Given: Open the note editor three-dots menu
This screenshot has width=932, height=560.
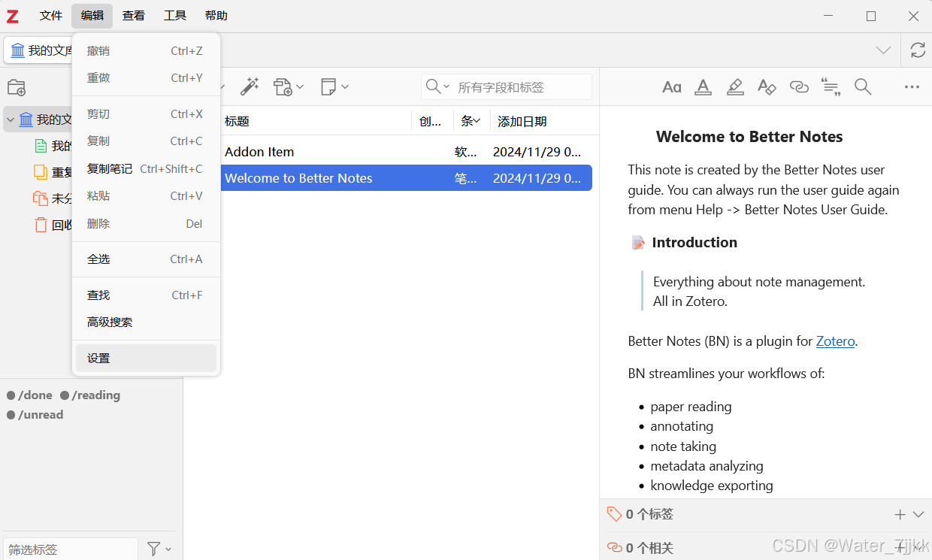Looking at the screenshot, I should point(912,87).
